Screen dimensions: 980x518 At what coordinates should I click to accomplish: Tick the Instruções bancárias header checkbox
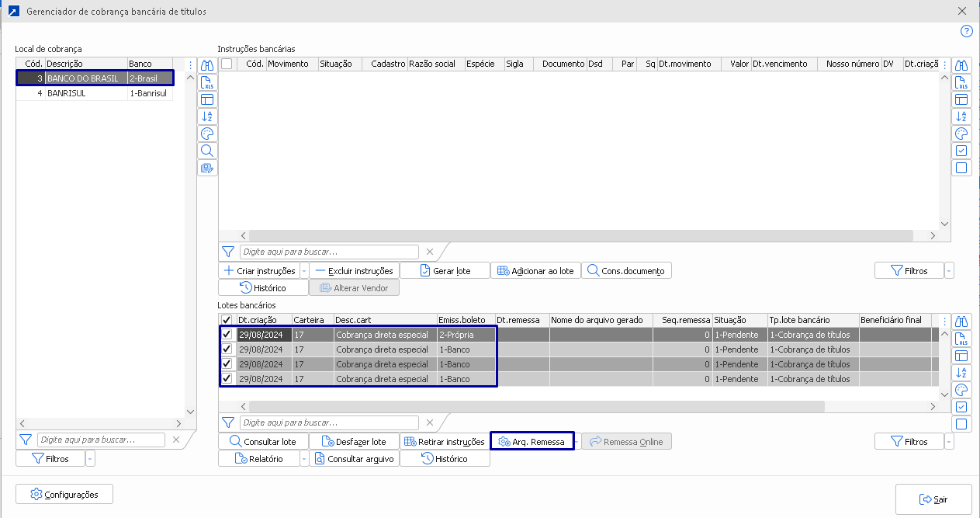[x=227, y=64]
